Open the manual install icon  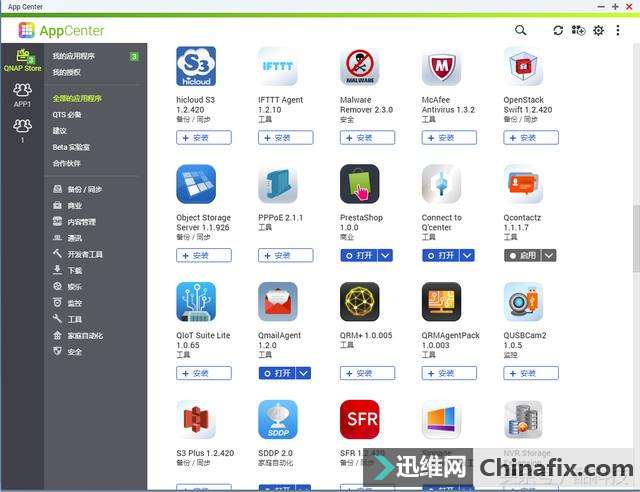[578, 30]
